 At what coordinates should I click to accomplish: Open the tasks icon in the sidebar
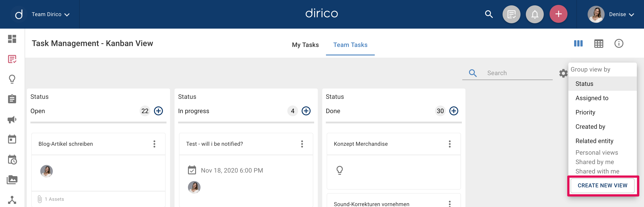(12, 59)
